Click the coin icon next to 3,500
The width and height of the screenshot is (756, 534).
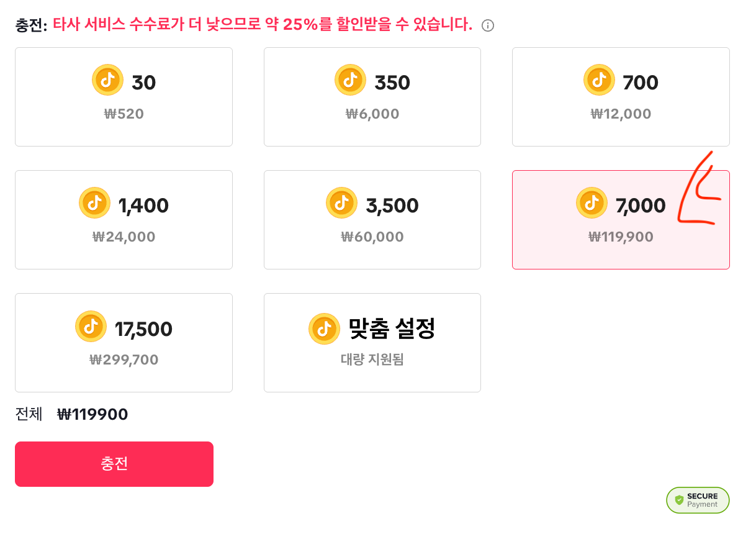341,203
